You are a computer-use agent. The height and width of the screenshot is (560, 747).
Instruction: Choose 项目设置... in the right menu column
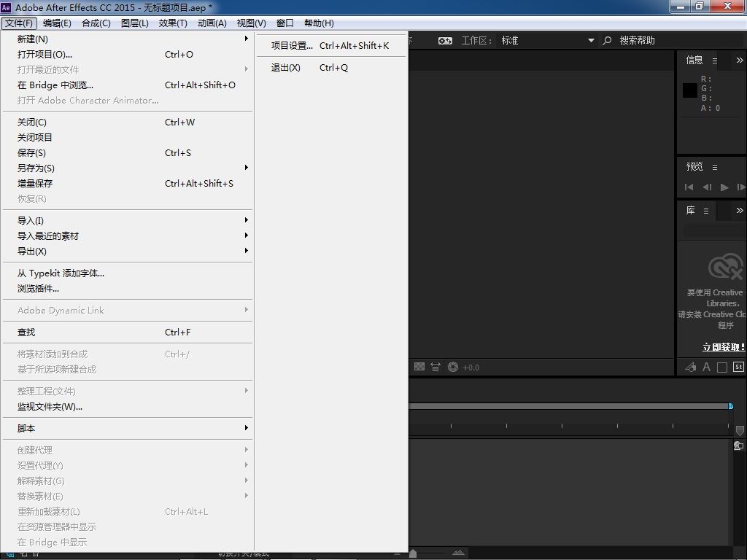pos(331,45)
